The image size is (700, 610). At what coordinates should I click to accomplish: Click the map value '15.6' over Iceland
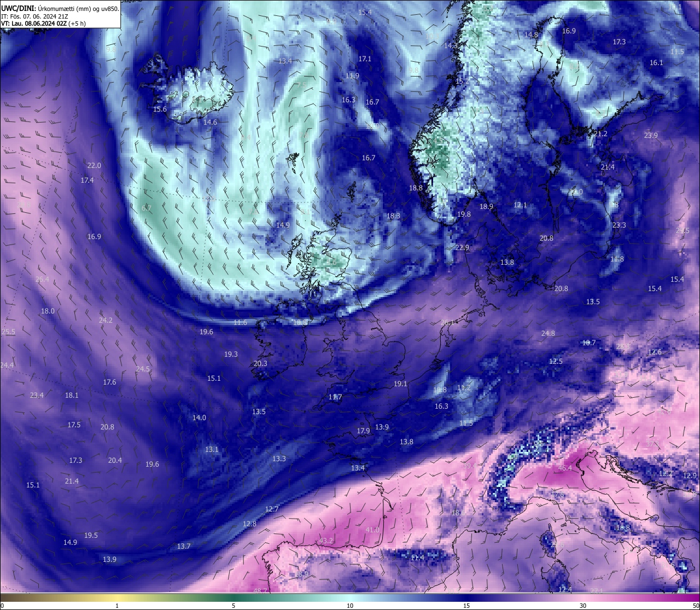160,109
